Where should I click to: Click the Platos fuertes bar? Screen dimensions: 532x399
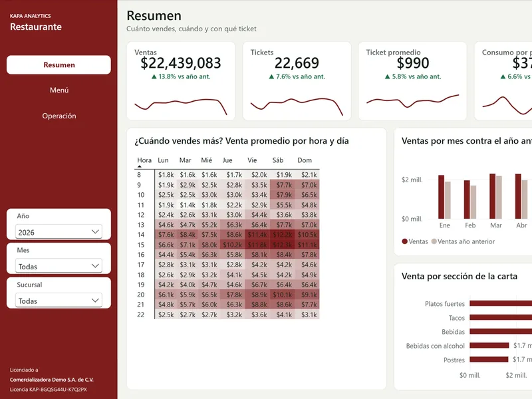point(501,303)
